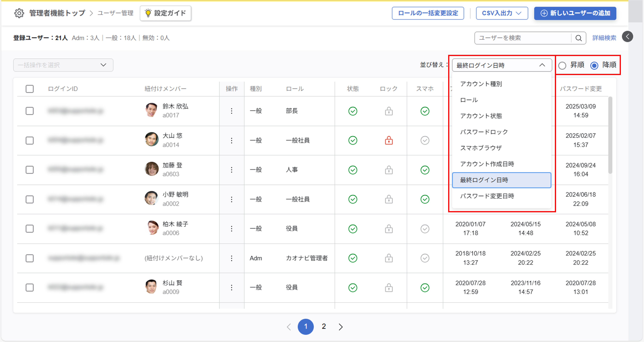The width and height of the screenshot is (644, 342).
Task: Click the red lock icon for 大山 悠
Action: click(x=389, y=140)
